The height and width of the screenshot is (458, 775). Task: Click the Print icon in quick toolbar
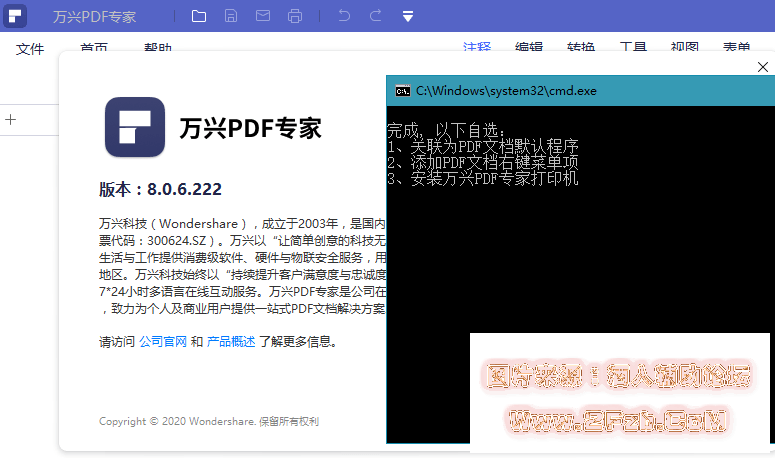coord(295,16)
